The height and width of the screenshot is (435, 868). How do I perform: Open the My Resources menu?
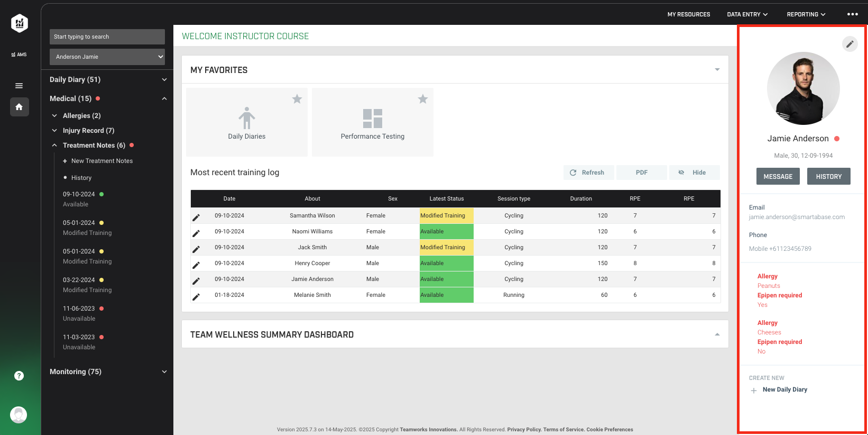[x=689, y=14]
